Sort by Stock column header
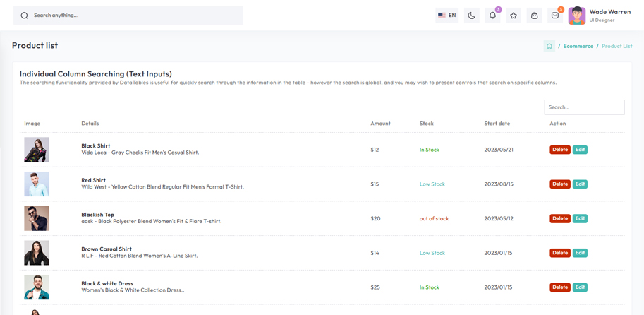The width and height of the screenshot is (644, 315). coord(426,124)
